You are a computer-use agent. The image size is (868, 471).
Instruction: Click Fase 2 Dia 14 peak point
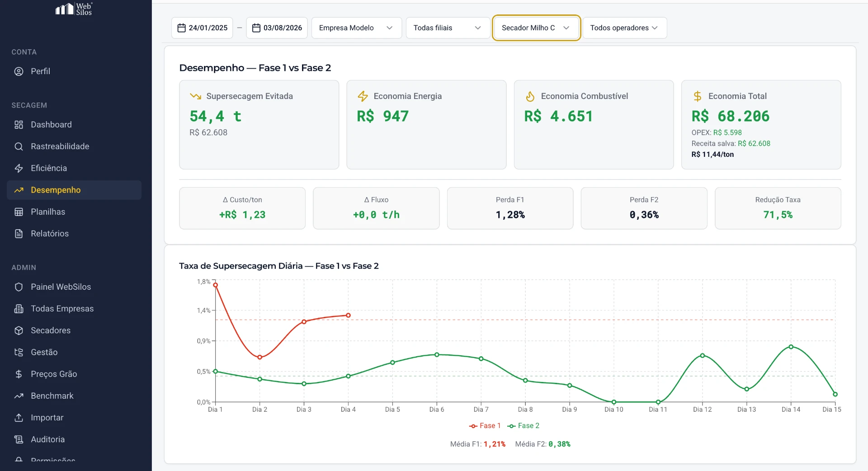791,347
